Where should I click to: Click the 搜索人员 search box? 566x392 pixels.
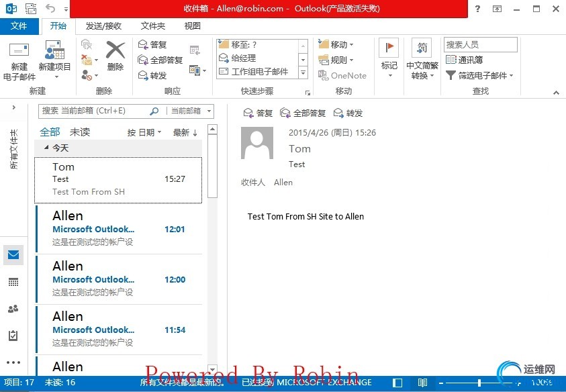click(480, 44)
